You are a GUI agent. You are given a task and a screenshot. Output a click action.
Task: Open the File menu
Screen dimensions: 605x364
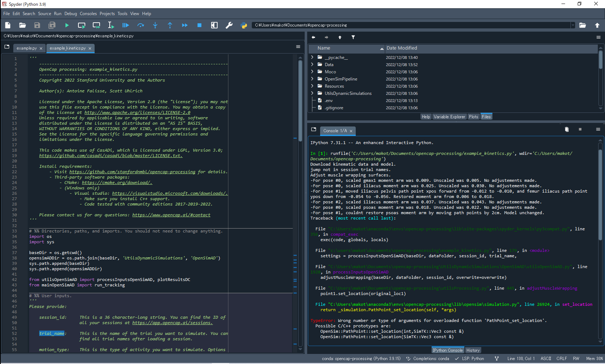6,14
